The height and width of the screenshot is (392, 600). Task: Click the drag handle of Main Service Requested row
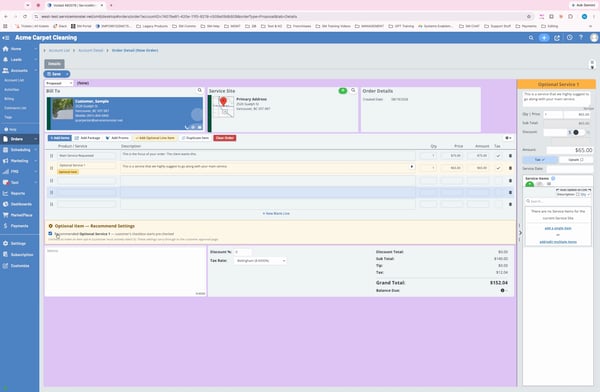point(51,156)
